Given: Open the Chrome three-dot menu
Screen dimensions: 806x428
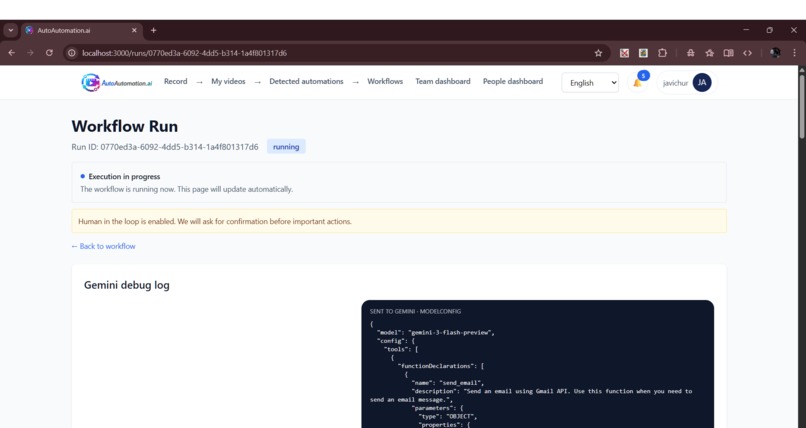Looking at the screenshot, I should coord(794,53).
